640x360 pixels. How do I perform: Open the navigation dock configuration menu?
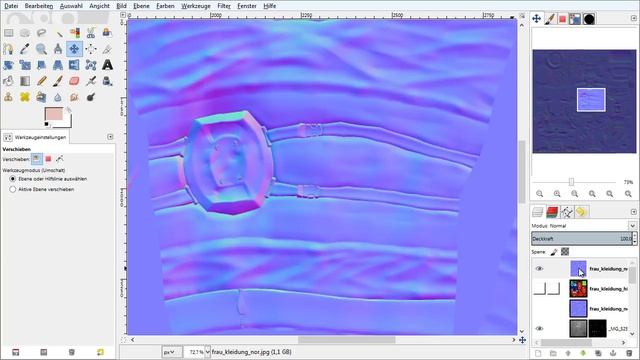633,18
